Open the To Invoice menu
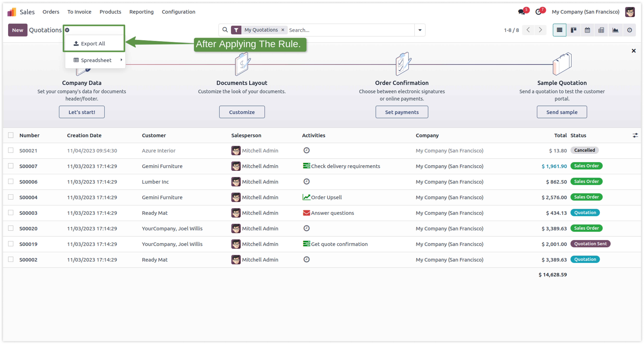The width and height of the screenshot is (644, 344). coord(79,12)
